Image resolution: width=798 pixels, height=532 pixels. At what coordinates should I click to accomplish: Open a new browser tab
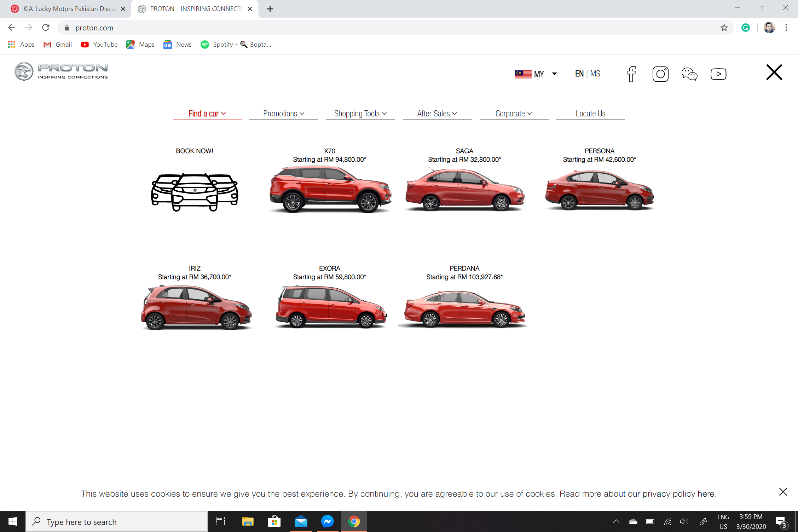pyautogui.click(x=270, y=9)
